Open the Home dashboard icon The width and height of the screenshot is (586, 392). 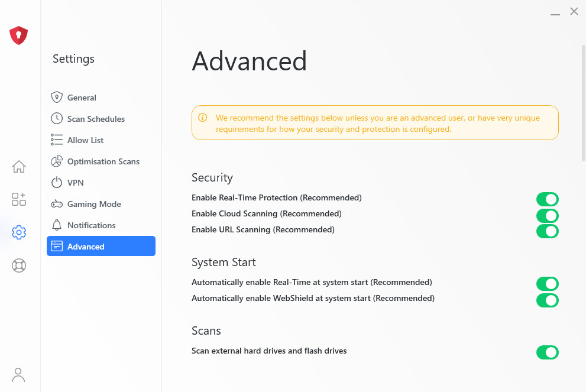click(x=19, y=166)
